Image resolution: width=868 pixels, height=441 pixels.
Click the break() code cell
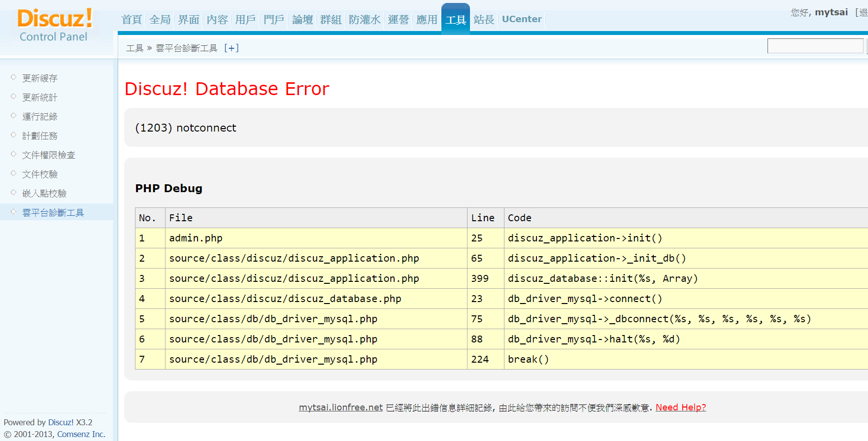pyautogui.click(x=686, y=359)
